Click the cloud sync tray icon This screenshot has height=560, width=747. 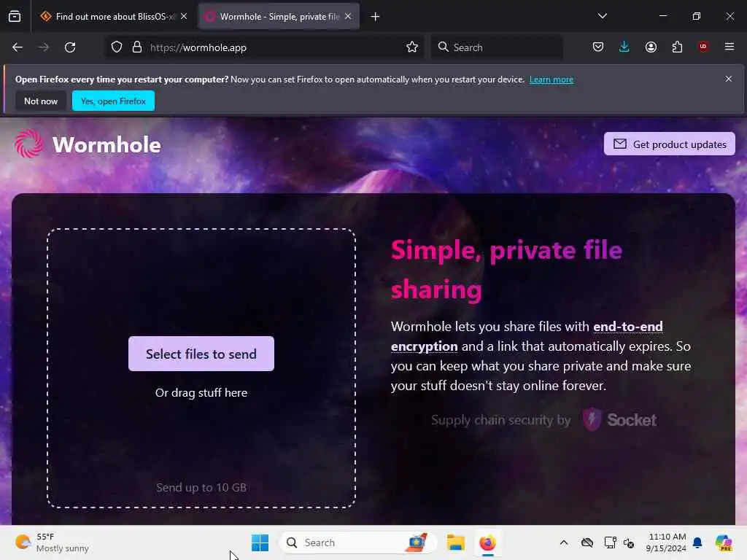[x=587, y=542]
